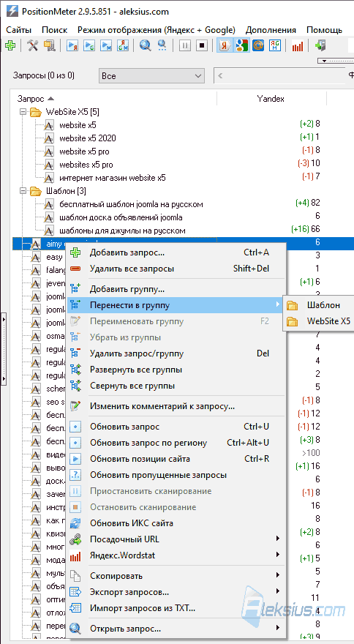Image resolution: width=354 pixels, height=644 pixels.
Task: Choose Импорт запросов из TXT...
Action: (176, 608)
